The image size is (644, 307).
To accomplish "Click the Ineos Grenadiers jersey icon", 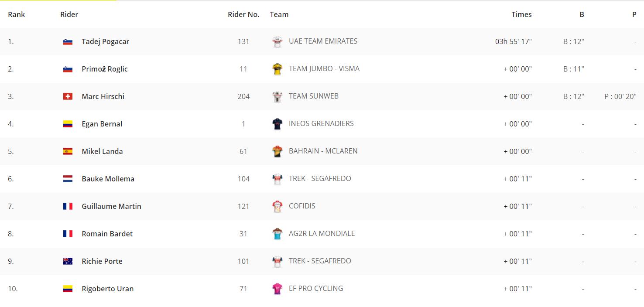I will tap(277, 124).
